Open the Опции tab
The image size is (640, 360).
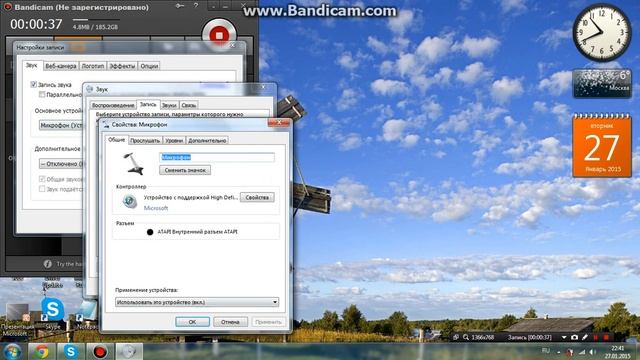tap(149, 66)
